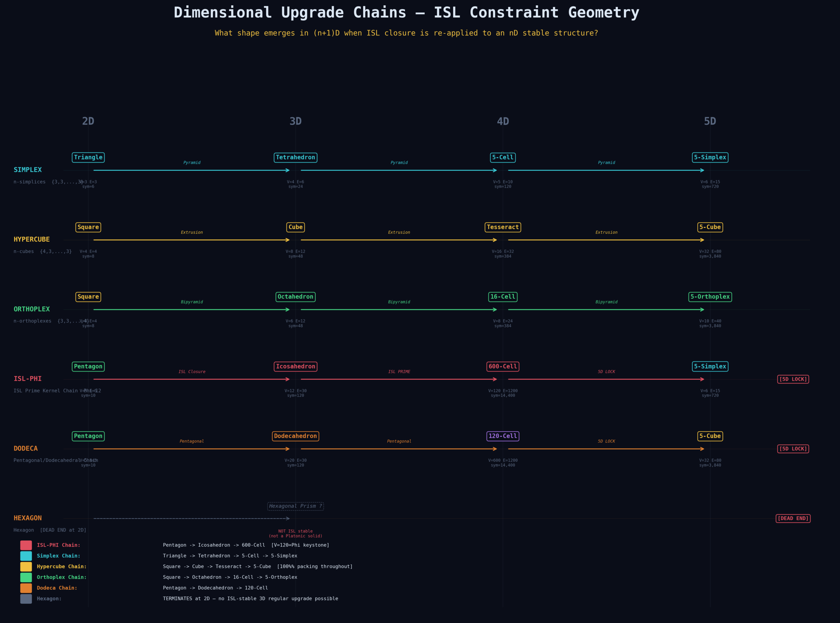The height and width of the screenshot is (623, 840).
Task: Click the 'ISL Closure' arrow label
Action: [192, 372]
